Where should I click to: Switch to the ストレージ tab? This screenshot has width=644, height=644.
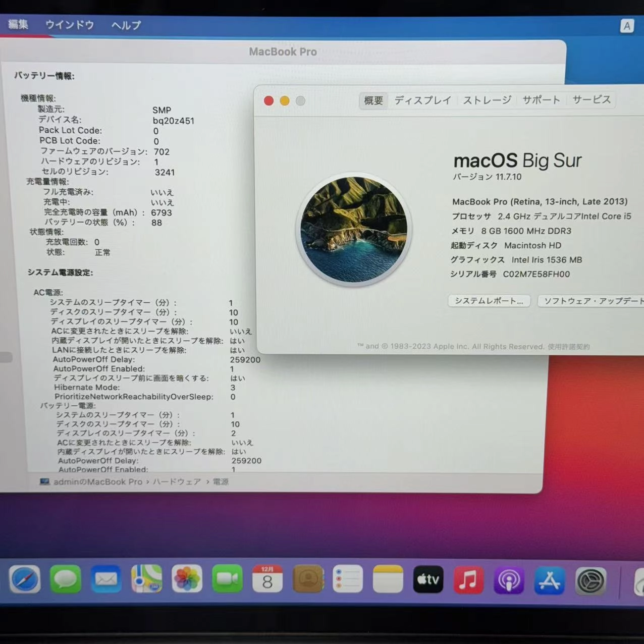click(x=486, y=100)
